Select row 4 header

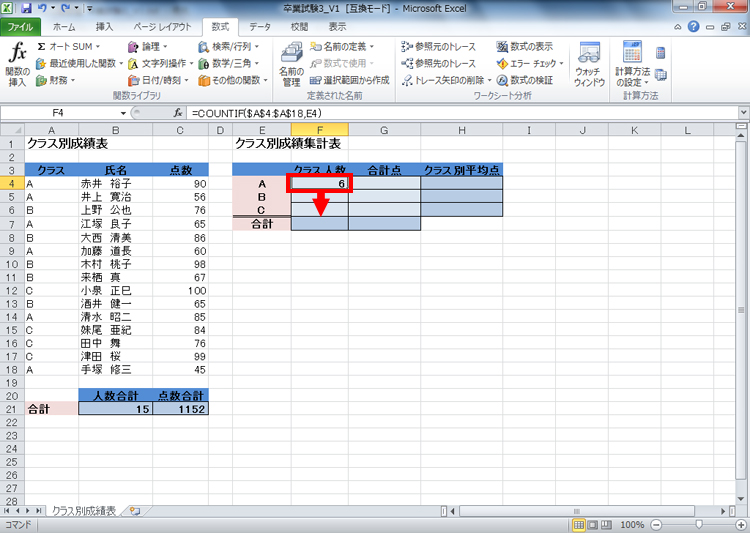coord(12,184)
